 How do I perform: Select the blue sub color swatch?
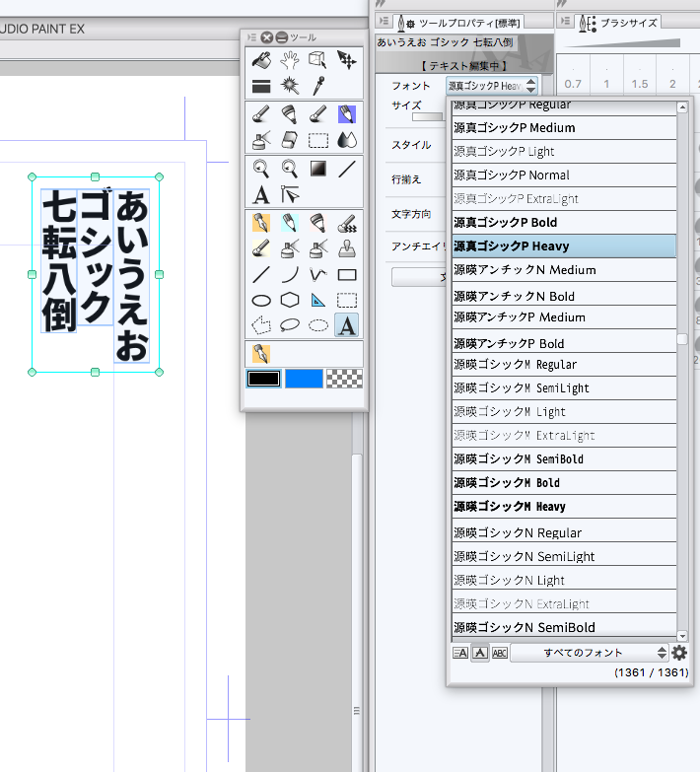point(305,379)
